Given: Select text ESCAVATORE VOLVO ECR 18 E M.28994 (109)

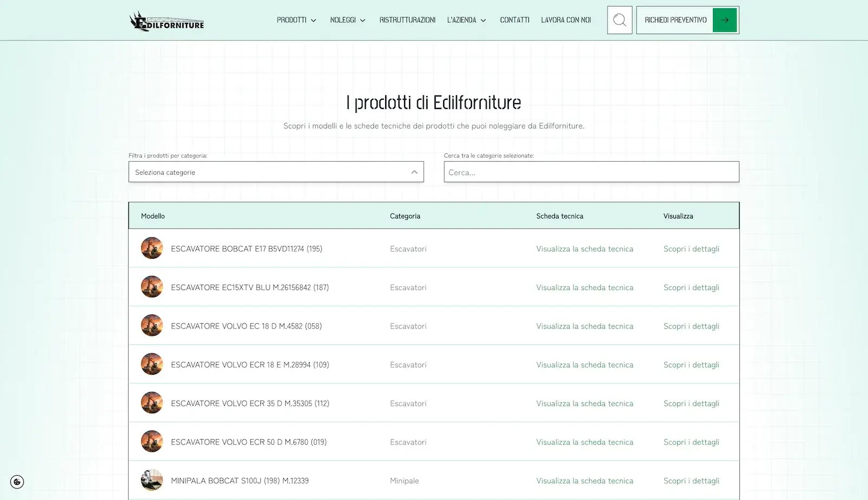Looking at the screenshot, I should [x=250, y=365].
